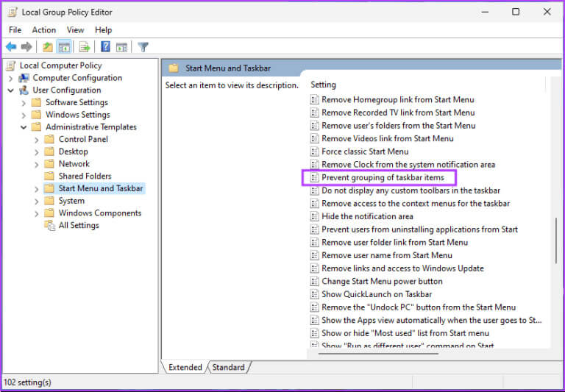This screenshot has width=565, height=392.
Task: Select Remove Clock from the system notification area
Action: coord(408,165)
